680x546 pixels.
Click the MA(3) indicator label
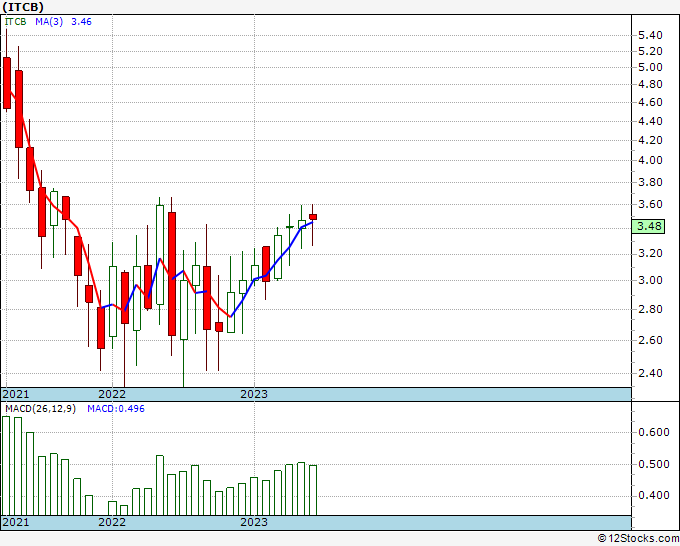coord(49,22)
